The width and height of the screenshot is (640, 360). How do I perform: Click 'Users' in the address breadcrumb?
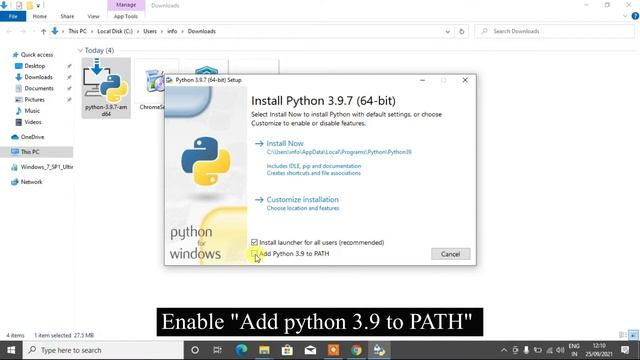150,31
